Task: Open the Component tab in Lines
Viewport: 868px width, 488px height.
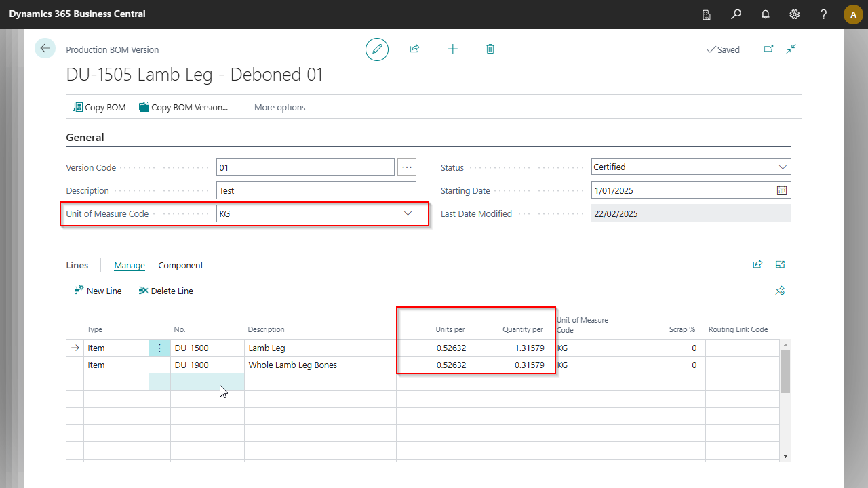Action: click(181, 265)
